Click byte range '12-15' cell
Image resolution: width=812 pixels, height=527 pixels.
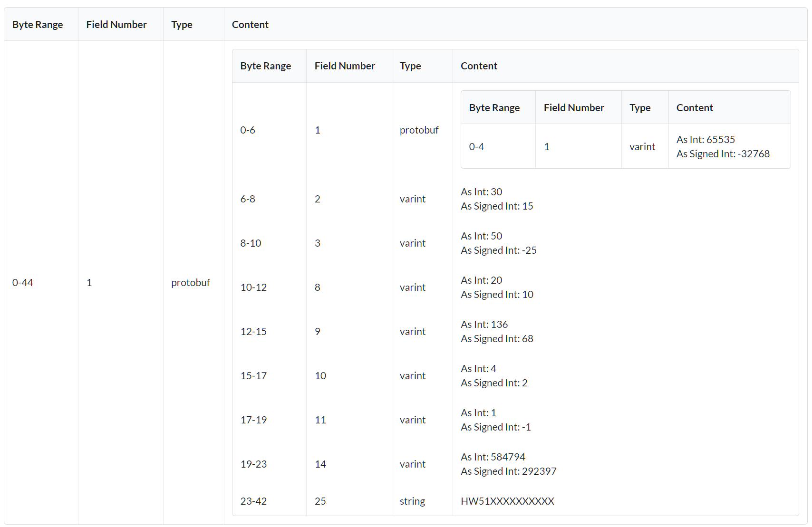(x=253, y=331)
